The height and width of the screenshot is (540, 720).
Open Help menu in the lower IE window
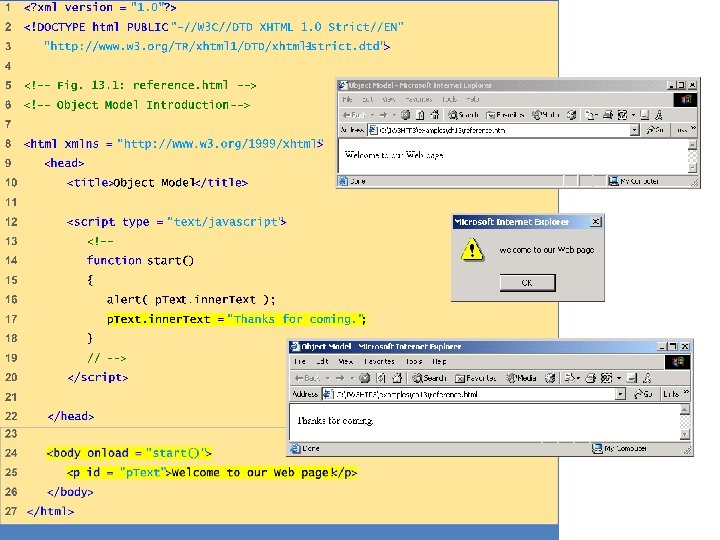439,361
